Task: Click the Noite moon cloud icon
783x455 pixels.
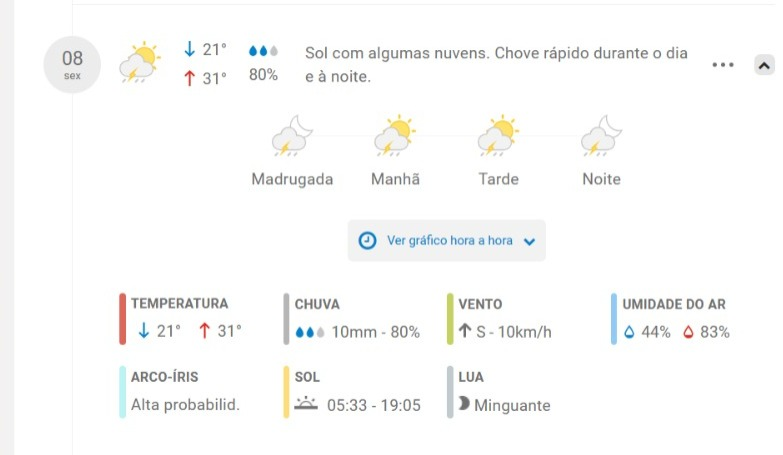Action: tap(601, 136)
